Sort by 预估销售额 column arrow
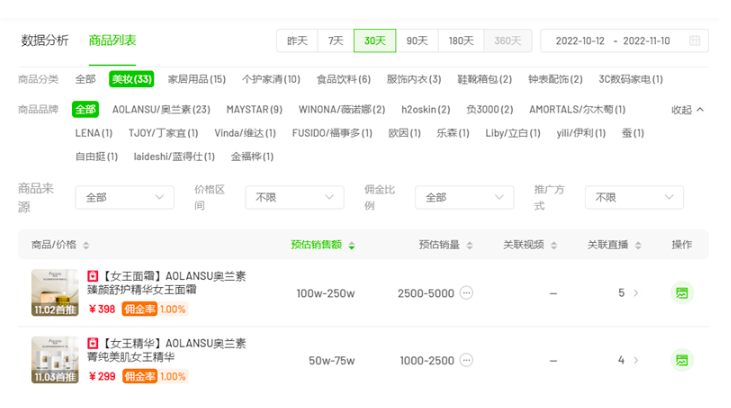This screenshot has width=731, height=408. point(351,245)
